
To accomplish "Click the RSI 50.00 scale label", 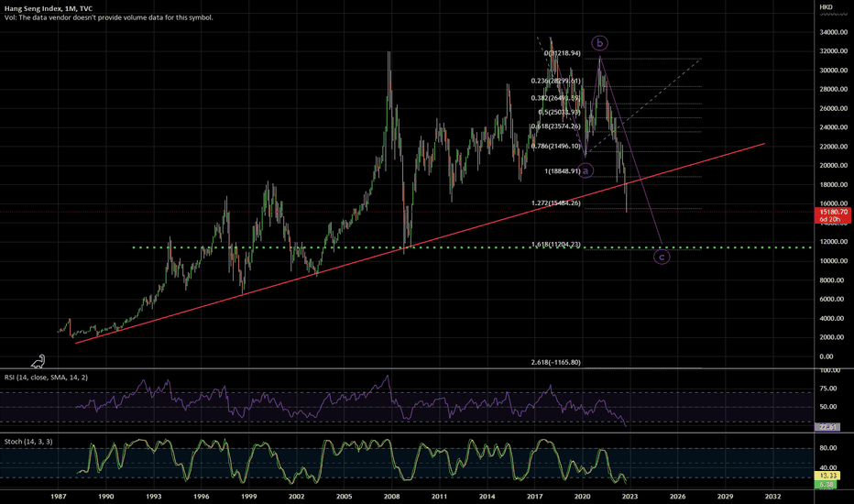I will click(x=827, y=407).
